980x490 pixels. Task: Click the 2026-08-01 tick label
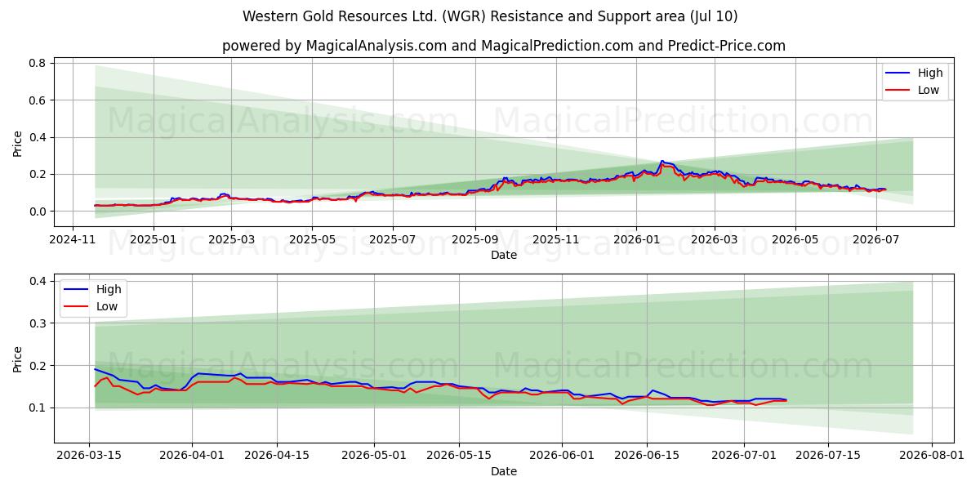click(x=932, y=456)
